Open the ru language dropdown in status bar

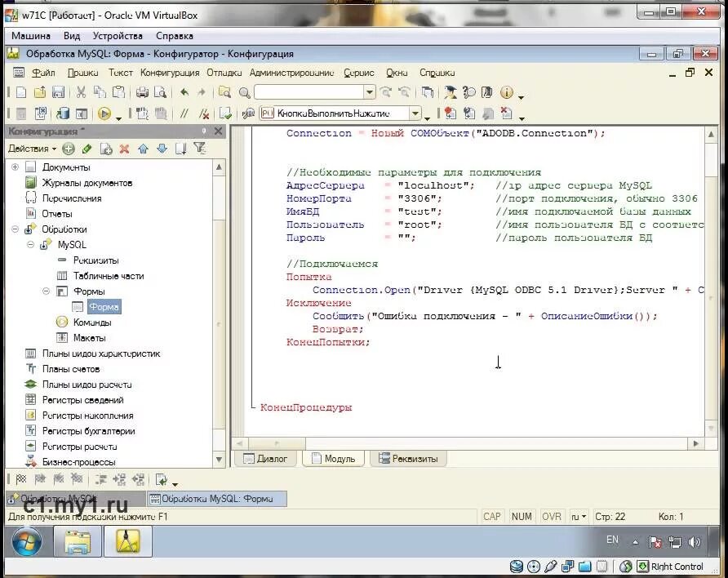click(579, 517)
